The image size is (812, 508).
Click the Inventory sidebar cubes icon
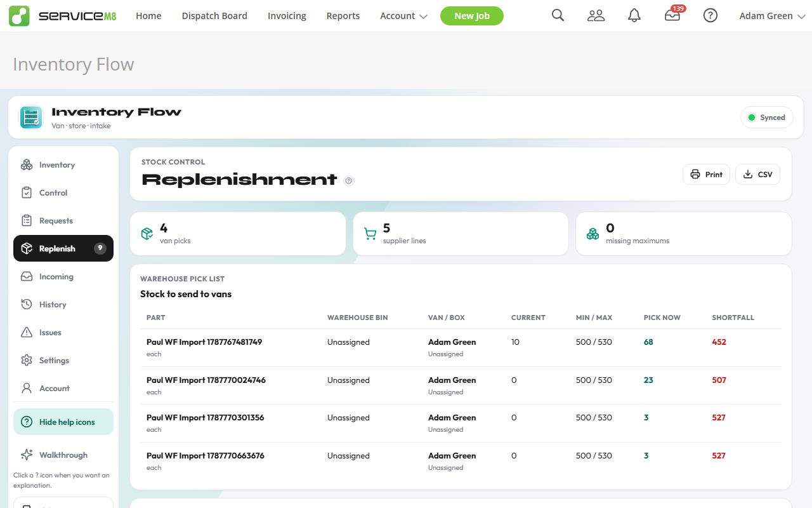[x=27, y=165]
